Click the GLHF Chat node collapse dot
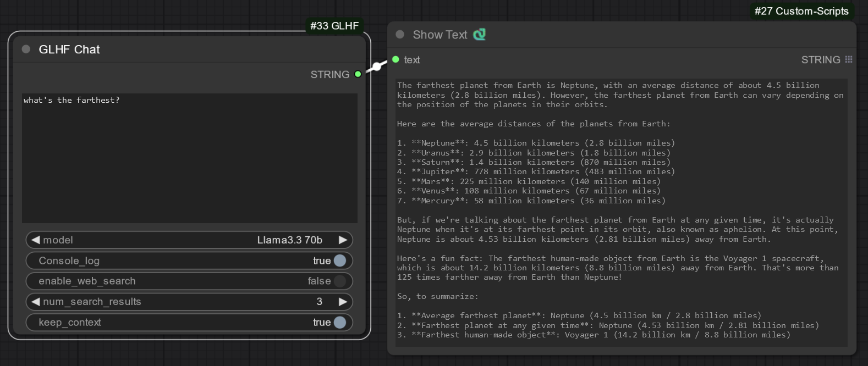This screenshot has height=366, width=868. click(26, 49)
